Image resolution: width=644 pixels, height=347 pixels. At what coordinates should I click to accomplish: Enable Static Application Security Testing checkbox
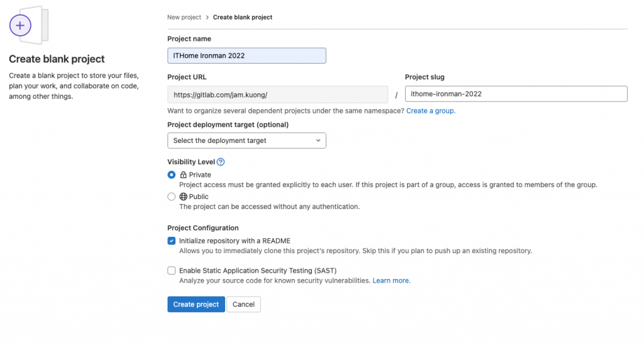point(172,271)
